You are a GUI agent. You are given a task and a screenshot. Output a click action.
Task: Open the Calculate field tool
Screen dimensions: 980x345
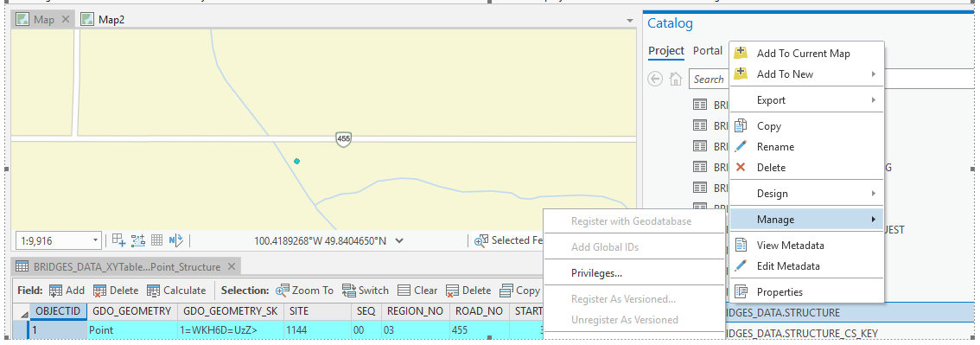[176, 290]
